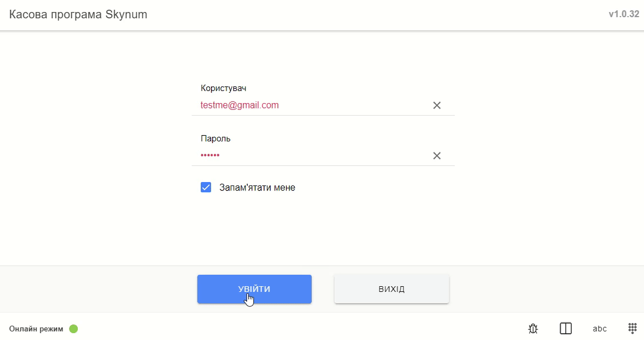The image size is (644, 340).
Task: Open the bug debug icon
Action: click(533, 329)
